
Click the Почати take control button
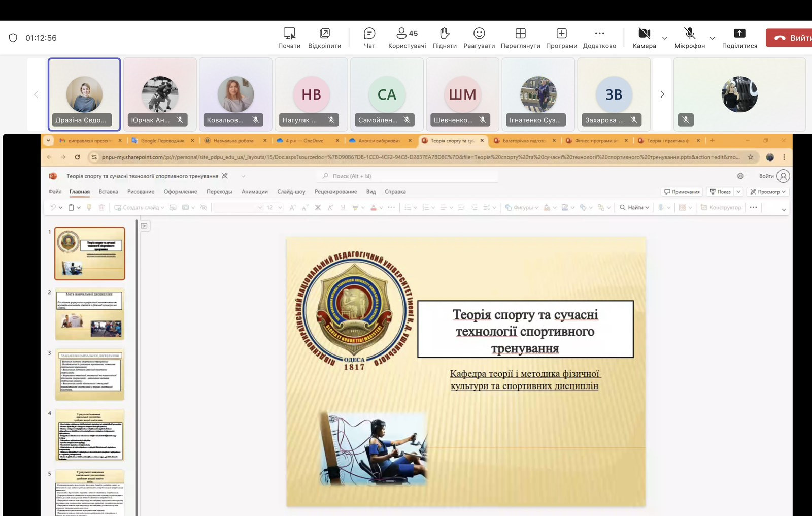tap(289, 38)
